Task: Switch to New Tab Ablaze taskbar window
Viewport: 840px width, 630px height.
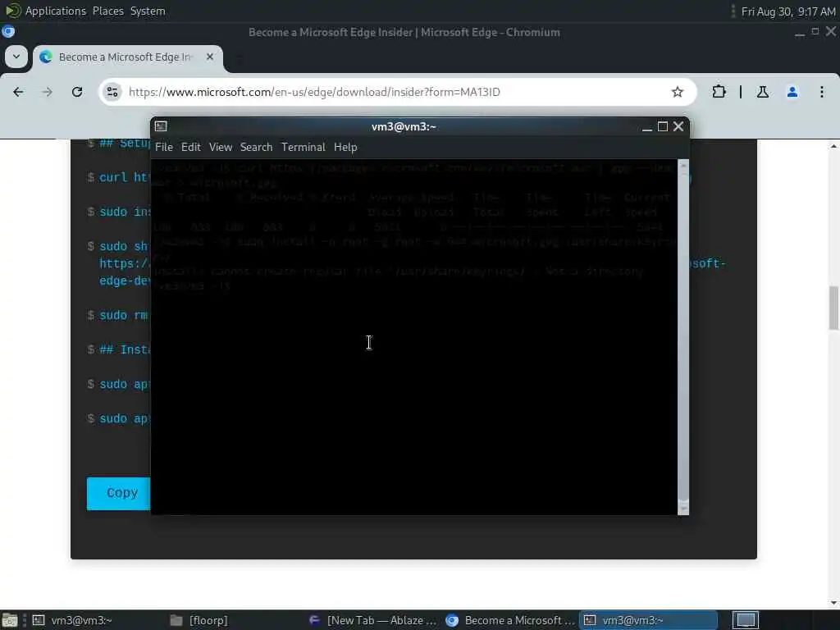Action: point(373,620)
